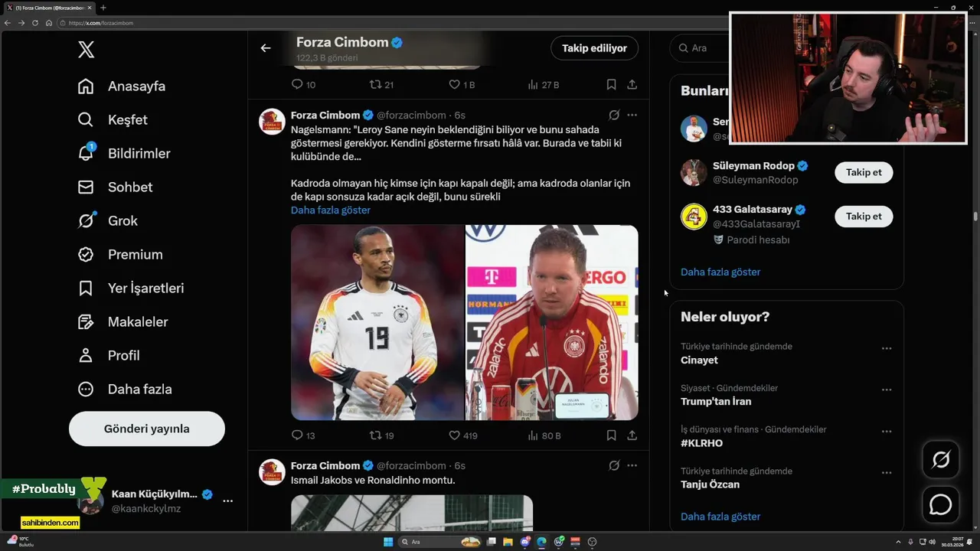
Task: Open floating Grok button
Action: pyautogui.click(x=940, y=460)
